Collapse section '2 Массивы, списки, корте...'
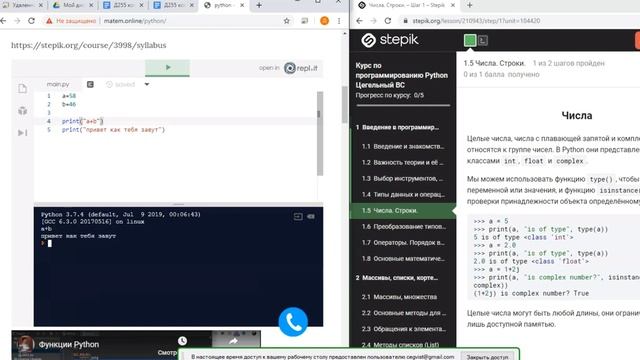This screenshot has width=640, height=360. 397,278
